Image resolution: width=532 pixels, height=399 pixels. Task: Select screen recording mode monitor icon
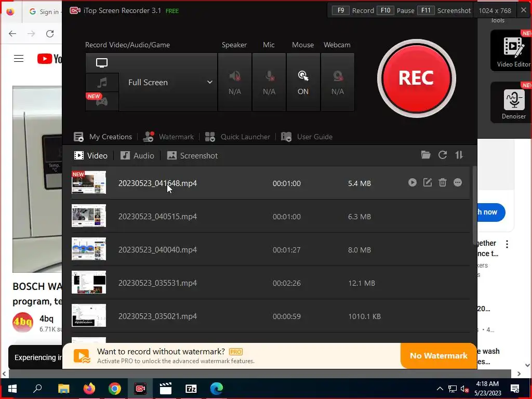102,63
